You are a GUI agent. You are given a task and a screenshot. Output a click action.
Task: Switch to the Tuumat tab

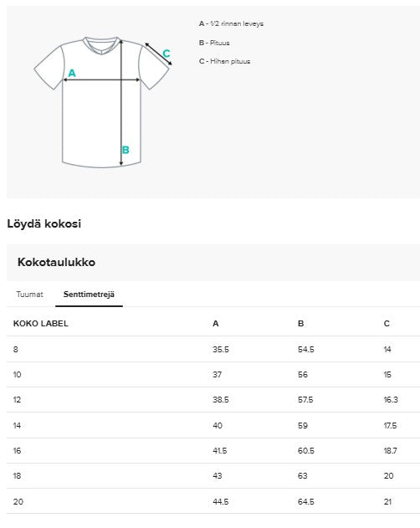pyautogui.click(x=29, y=294)
